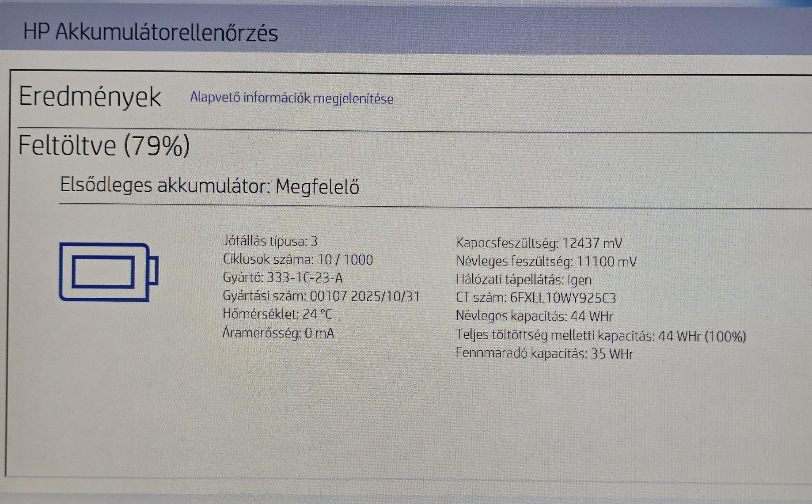The image size is (812, 504).
Task: Click the 'Feltöltve (79%)' status text
Action: [104, 145]
